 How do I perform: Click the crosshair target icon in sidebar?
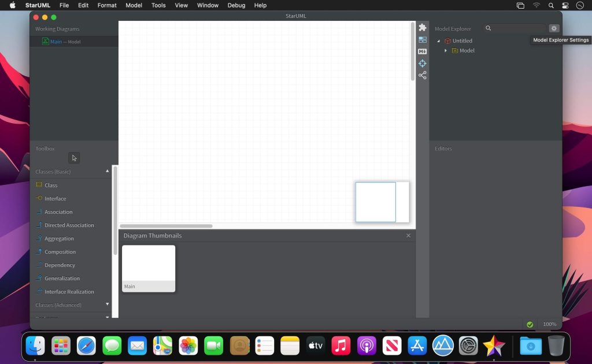point(423,64)
